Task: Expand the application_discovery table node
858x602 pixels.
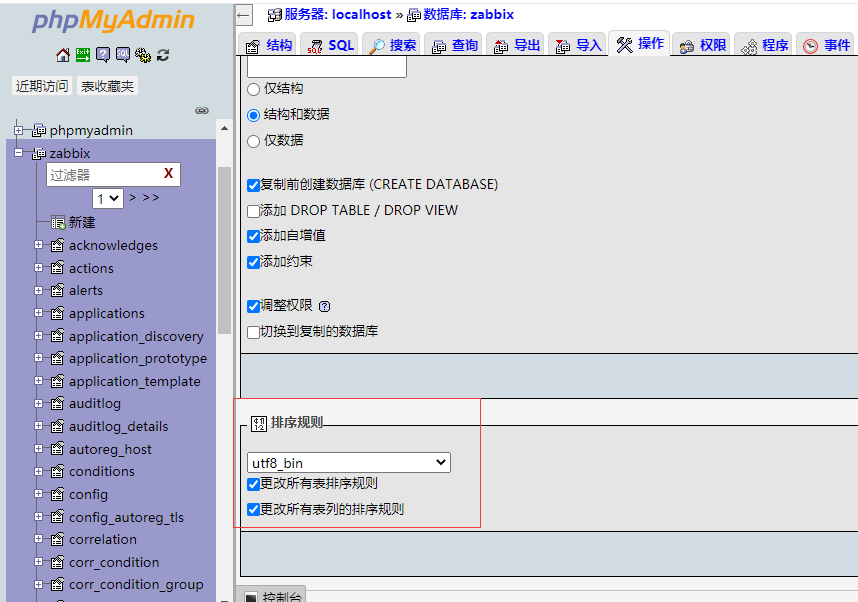Action: point(38,335)
